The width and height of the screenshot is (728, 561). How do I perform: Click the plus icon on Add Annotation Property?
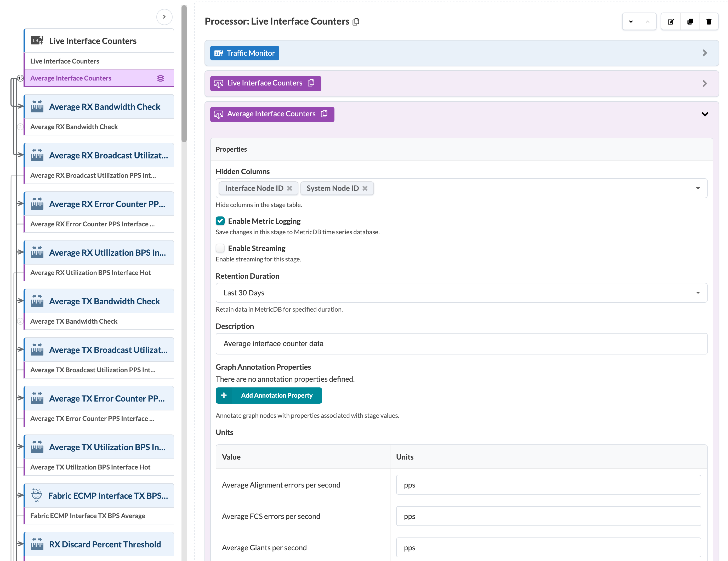coord(224,396)
